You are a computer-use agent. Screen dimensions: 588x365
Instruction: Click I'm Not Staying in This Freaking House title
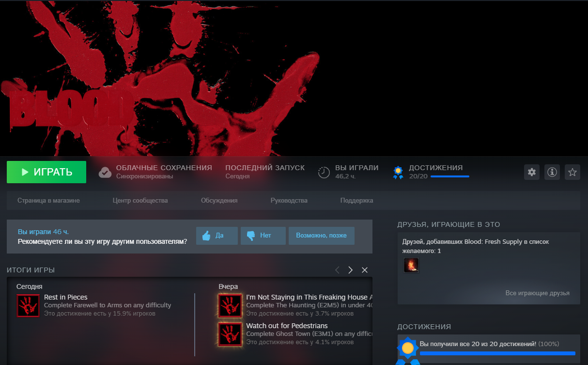click(x=309, y=297)
